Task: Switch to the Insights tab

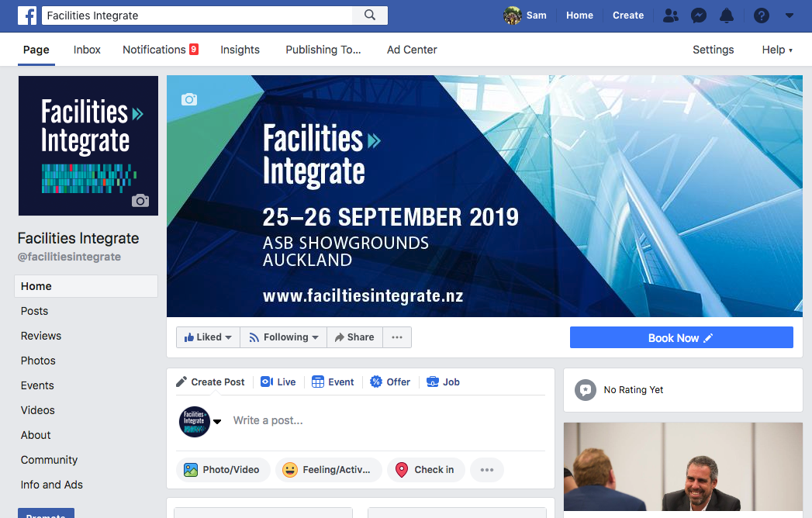Action: 240,50
